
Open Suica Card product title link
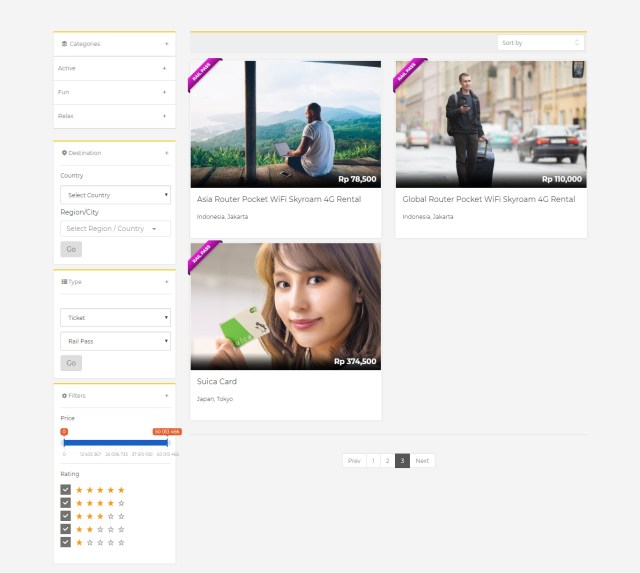pyautogui.click(x=216, y=381)
